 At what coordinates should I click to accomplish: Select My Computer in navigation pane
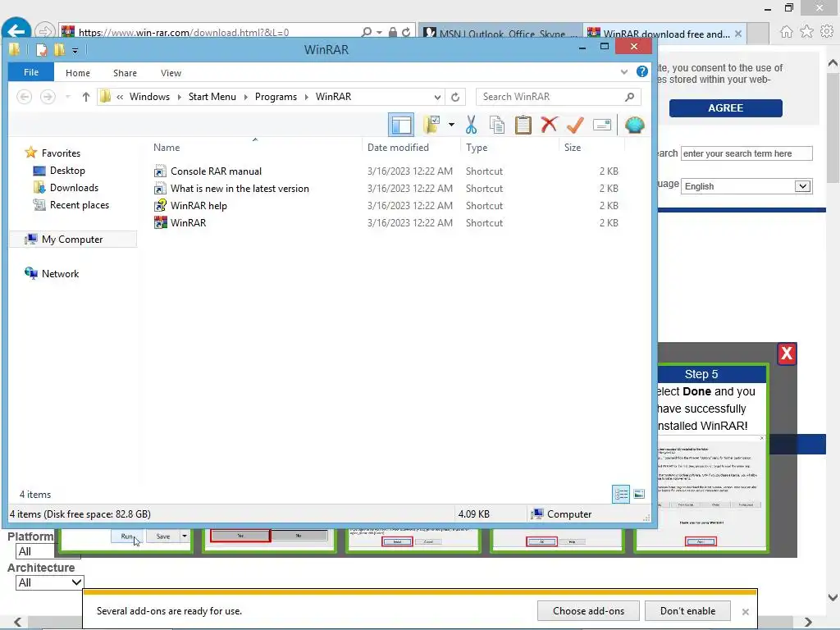click(x=72, y=239)
